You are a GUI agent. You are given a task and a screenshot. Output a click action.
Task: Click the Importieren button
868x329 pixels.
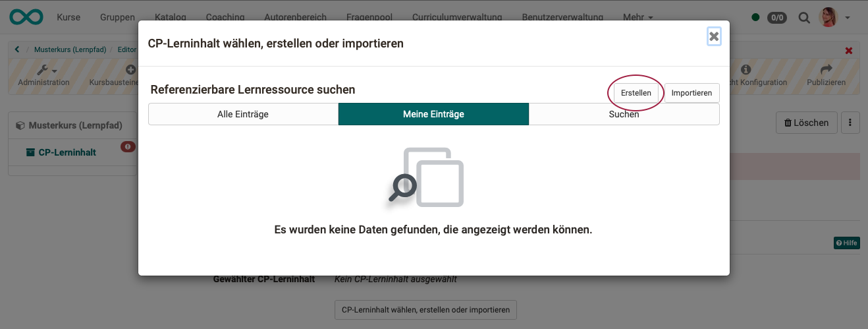[x=692, y=93]
